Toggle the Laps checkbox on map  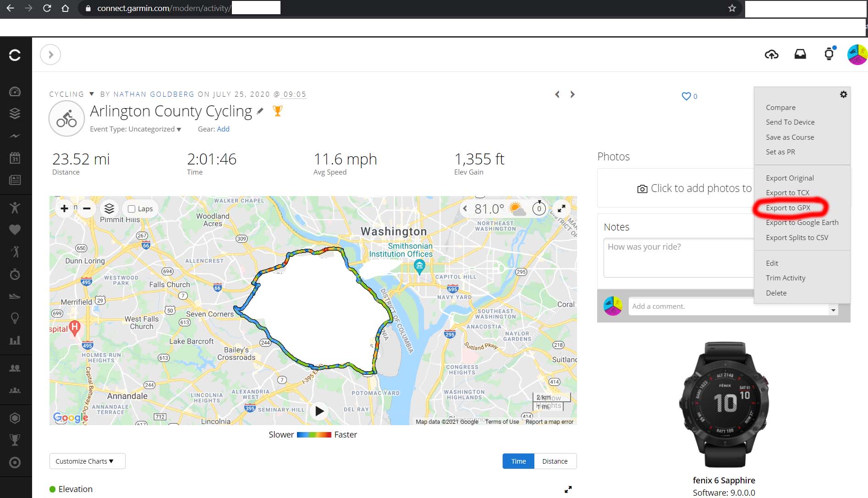[132, 209]
